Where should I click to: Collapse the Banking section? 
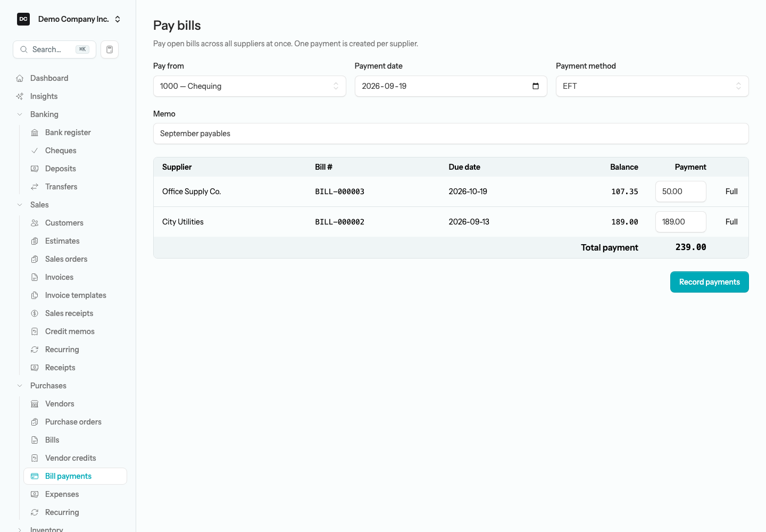pyautogui.click(x=20, y=114)
